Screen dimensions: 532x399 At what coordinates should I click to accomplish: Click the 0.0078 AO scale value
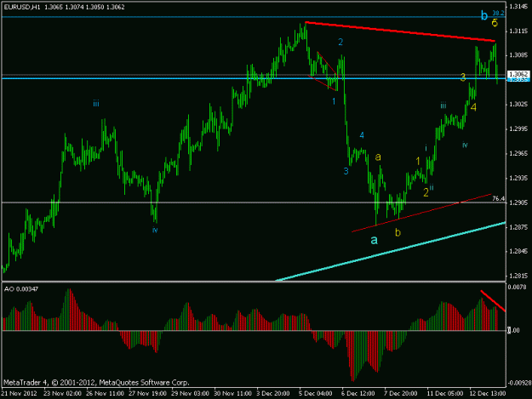[x=517, y=288]
